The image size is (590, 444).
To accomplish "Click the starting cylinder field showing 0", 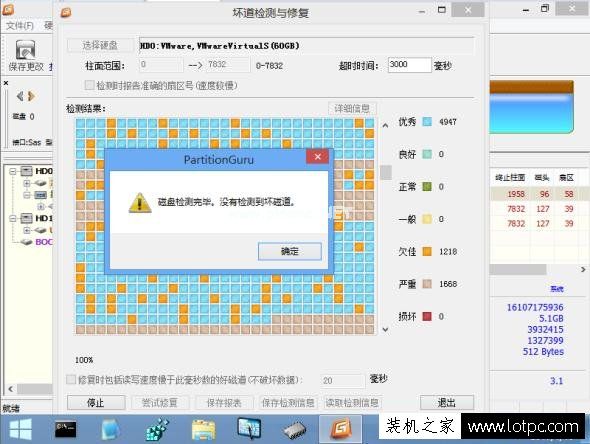I will (x=161, y=65).
